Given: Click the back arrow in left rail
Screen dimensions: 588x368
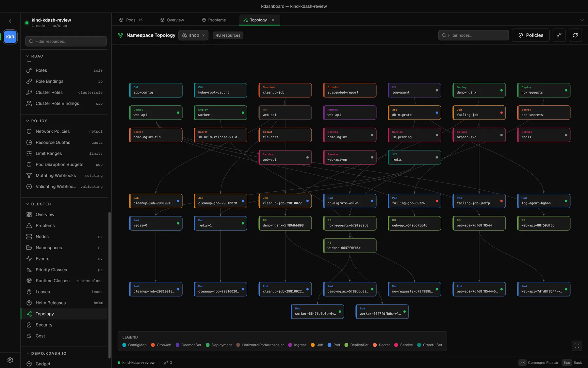Looking at the screenshot, I should point(10,21).
